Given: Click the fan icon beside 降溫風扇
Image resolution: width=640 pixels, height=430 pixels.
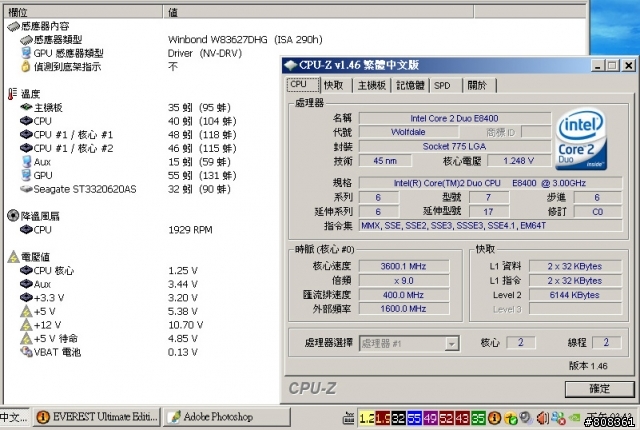Looking at the screenshot, I should click(x=13, y=215).
